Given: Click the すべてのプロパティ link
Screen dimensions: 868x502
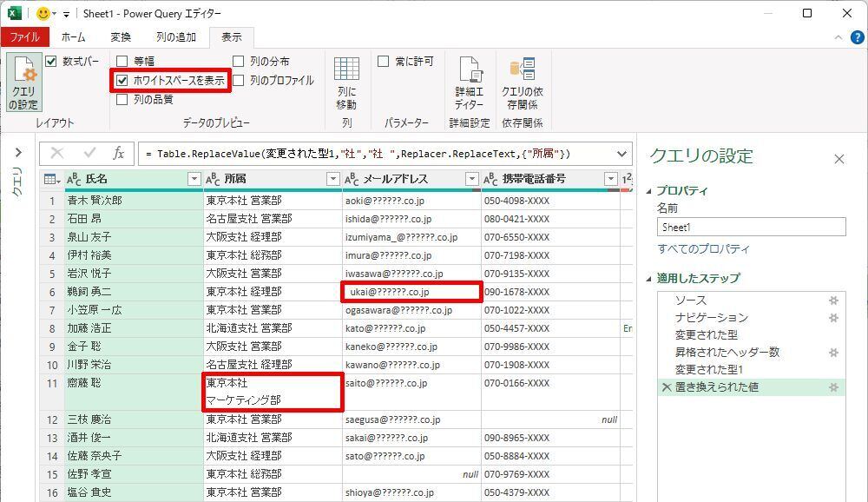Looking at the screenshot, I should (703, 249).
